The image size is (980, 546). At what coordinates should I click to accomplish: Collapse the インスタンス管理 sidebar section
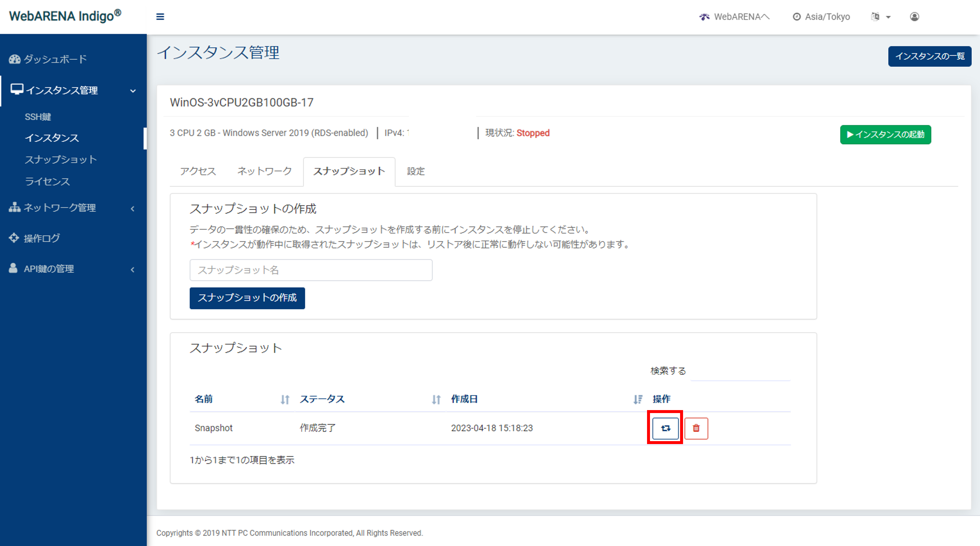point(133,91)
